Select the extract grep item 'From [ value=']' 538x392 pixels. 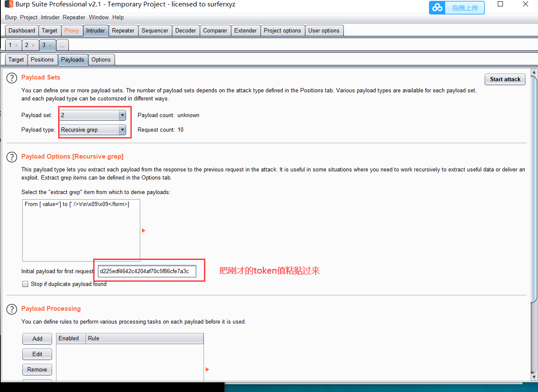[77, 204]
